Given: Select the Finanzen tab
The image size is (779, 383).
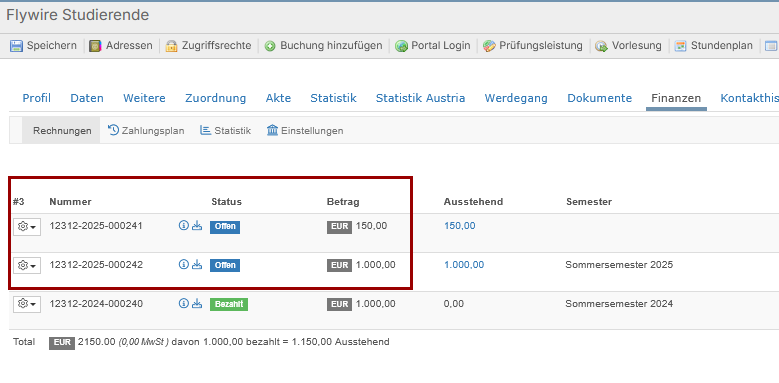Looking at the screenshot, I should point(676,98).
